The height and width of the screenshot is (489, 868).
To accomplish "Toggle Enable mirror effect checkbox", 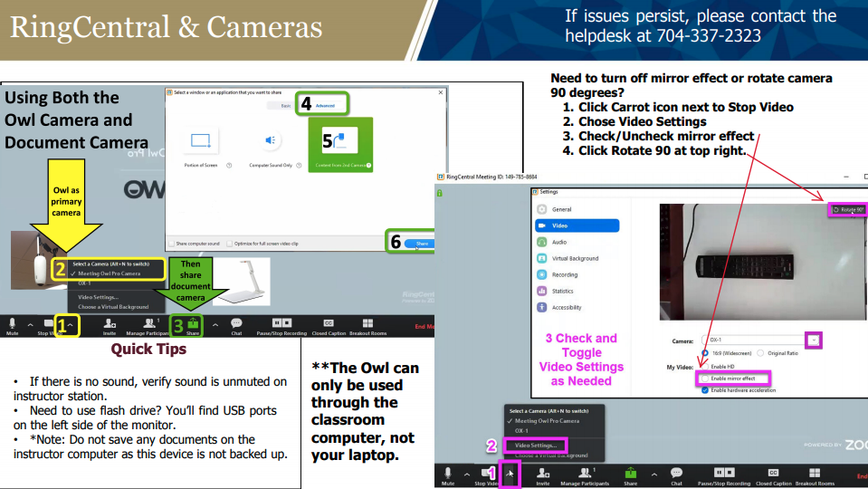I will tap(705, 379).
